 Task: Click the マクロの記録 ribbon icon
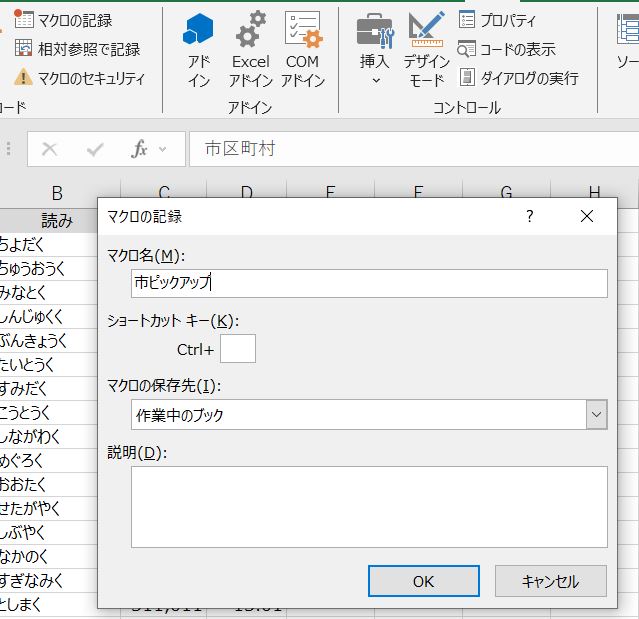tap(23, 20)
